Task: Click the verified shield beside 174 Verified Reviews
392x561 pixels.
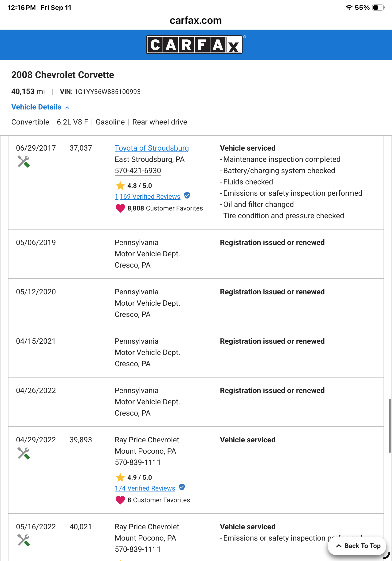Action: pos(182,487)
